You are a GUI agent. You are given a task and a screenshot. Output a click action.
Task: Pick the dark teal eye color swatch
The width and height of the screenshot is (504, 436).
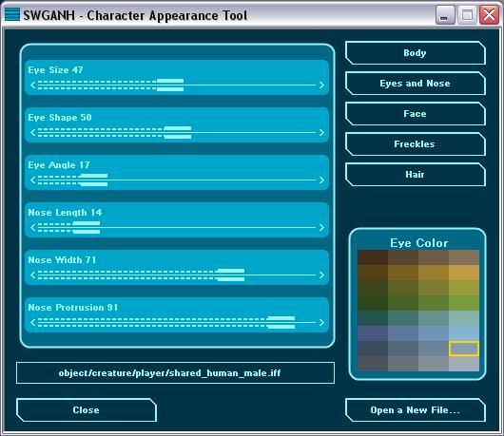tap(373, 318)
